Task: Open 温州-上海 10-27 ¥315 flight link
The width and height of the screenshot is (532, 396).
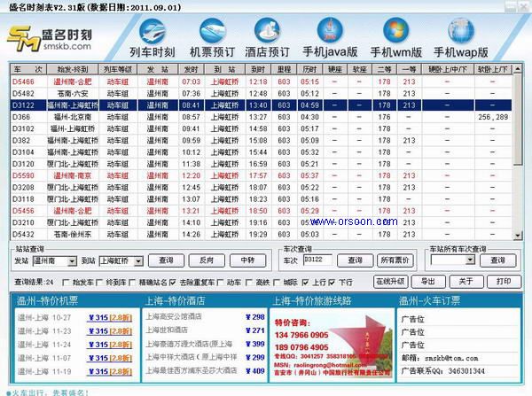Action: click(x=110, y=318)
